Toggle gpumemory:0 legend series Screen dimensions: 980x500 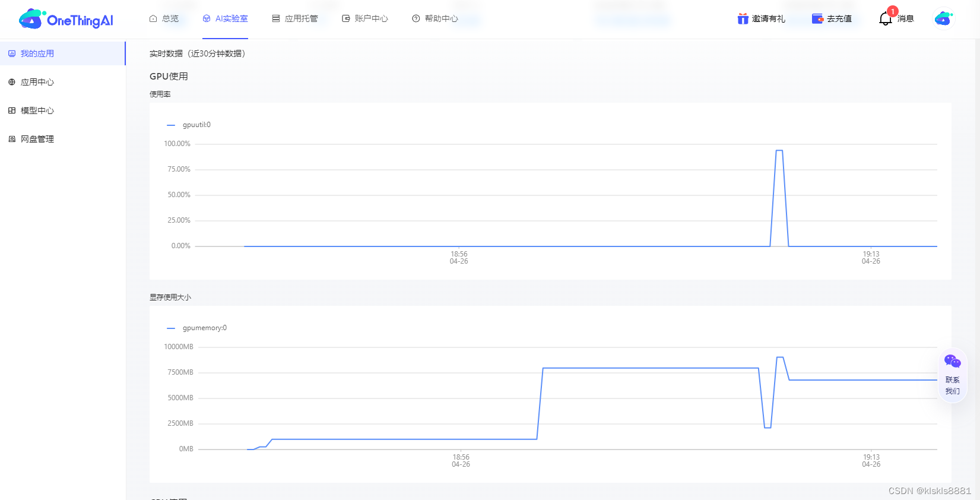197,328
